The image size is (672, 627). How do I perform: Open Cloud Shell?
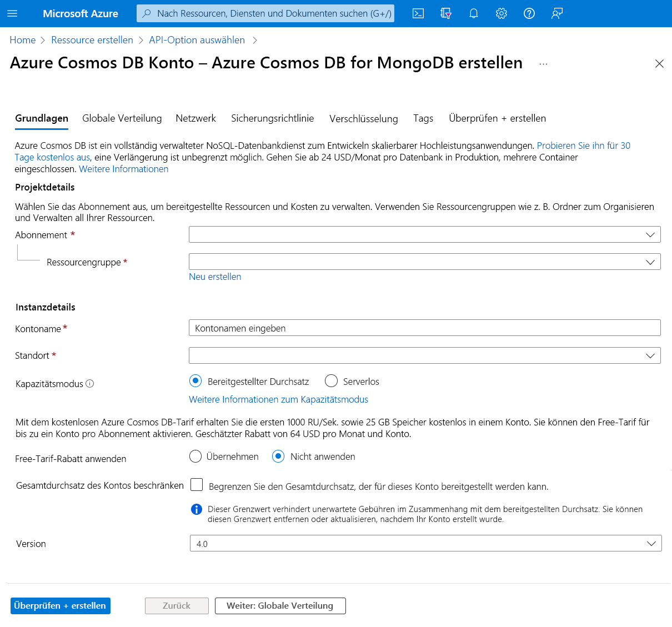tap(418, 13)
